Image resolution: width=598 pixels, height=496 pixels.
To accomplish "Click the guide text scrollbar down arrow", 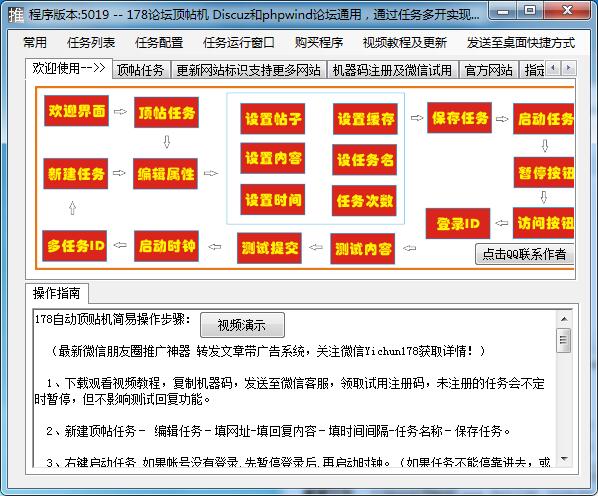I will [x=564, y=459].
